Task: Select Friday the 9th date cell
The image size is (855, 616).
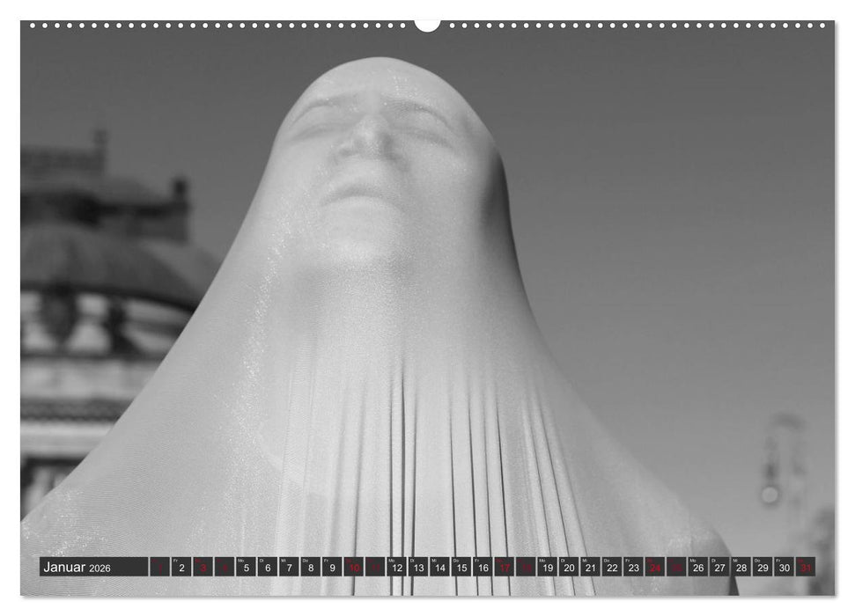Action: click(332, 568)
